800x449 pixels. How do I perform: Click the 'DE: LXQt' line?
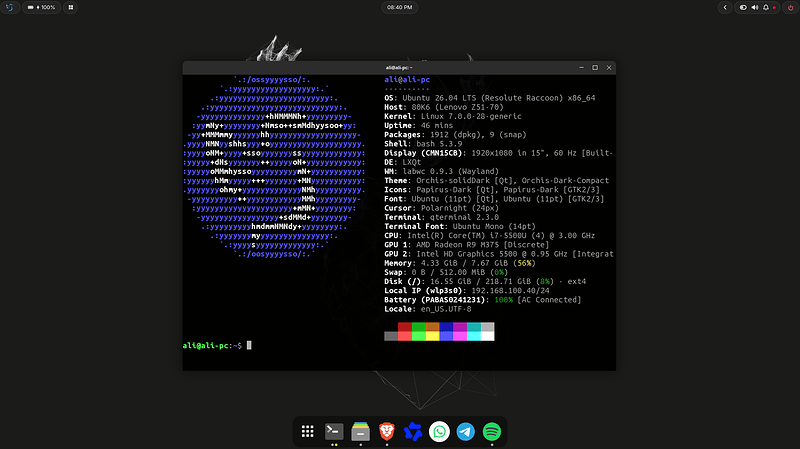tap(403, 162)
